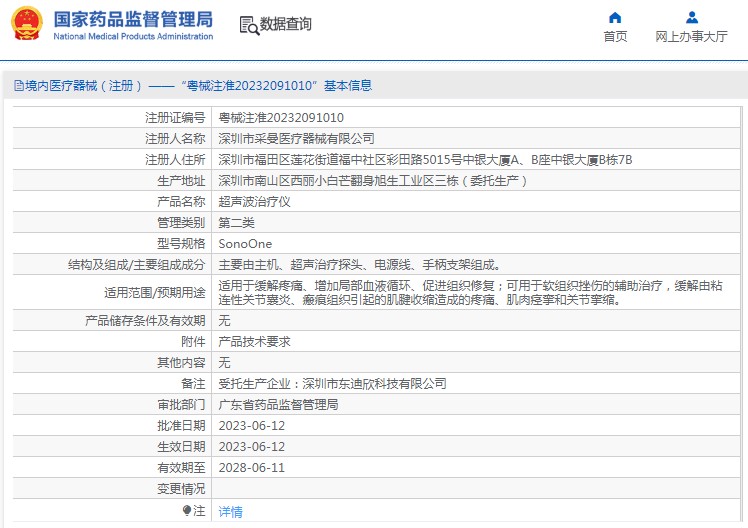Screen dimensions: 748x528
Task: Click the 审批部门 label
Action: 181,404
